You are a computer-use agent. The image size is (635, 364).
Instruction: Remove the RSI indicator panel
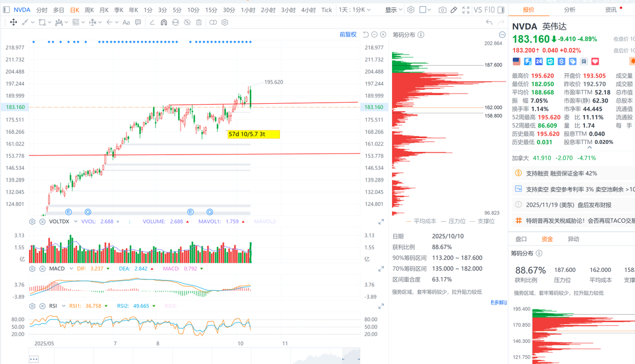42,306
